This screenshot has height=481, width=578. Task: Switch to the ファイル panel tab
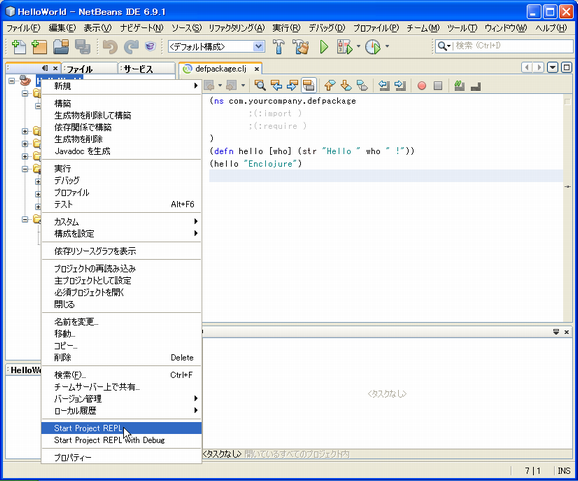pyautogui.click(x=90, y=69)
